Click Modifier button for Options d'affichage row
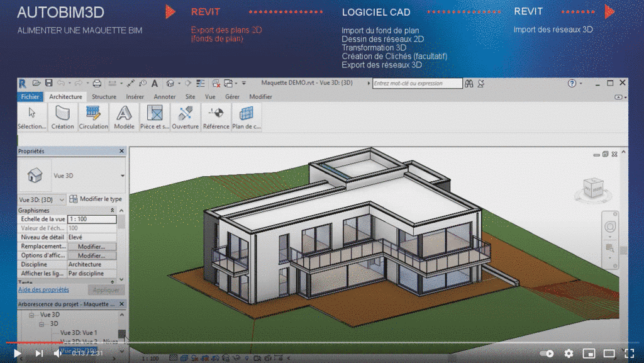 (92, 255)
